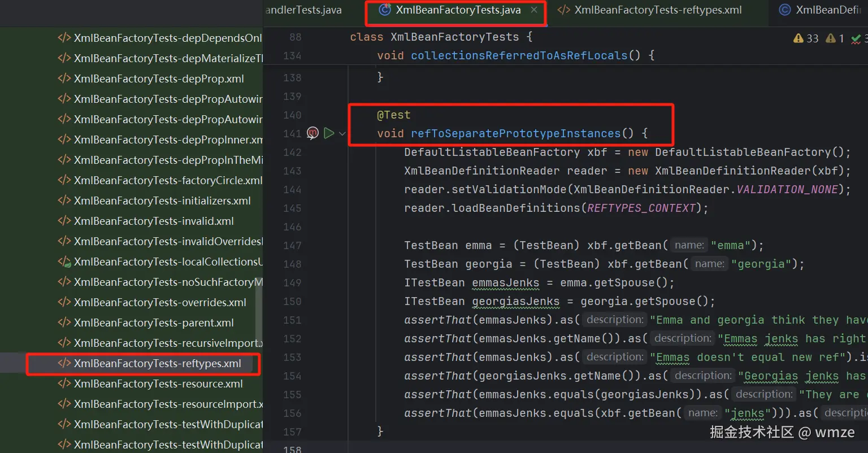868x453 pixels.
Task: Click the "emma" string literal
Action: [x=732, y=245]
